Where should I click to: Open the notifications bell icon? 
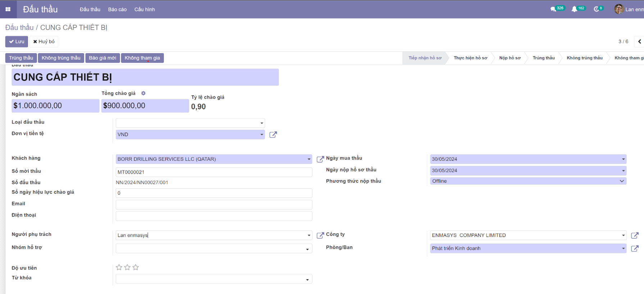point(574,9)
